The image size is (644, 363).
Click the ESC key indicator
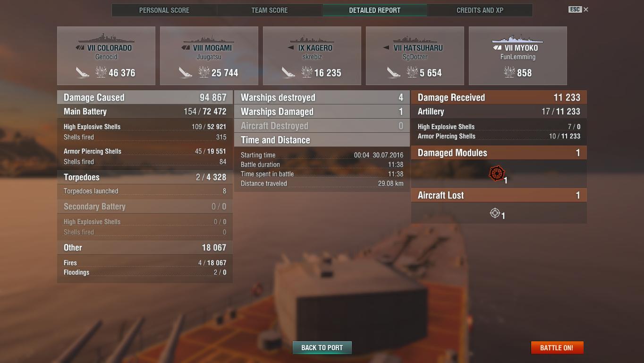click(575, 9)
